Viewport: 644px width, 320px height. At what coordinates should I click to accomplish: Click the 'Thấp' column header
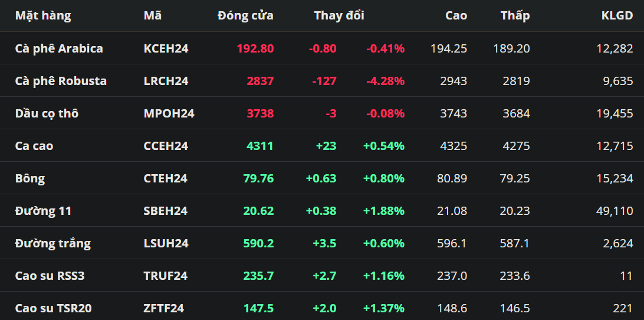pyautogui.click(x=515, y=16)
